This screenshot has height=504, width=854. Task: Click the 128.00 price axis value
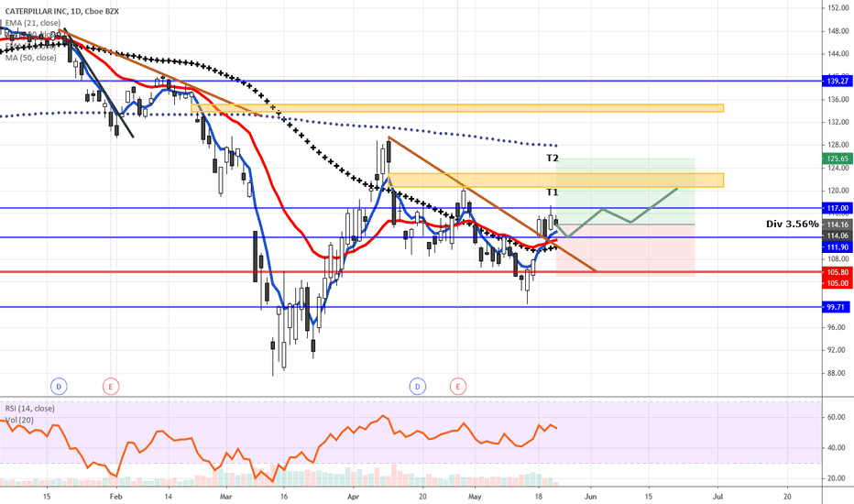838,145
